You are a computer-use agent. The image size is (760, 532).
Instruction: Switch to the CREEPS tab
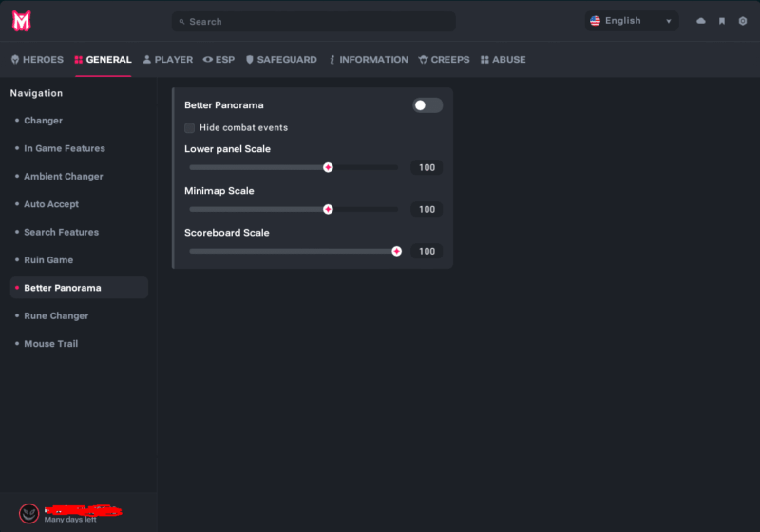pos(444,60)
